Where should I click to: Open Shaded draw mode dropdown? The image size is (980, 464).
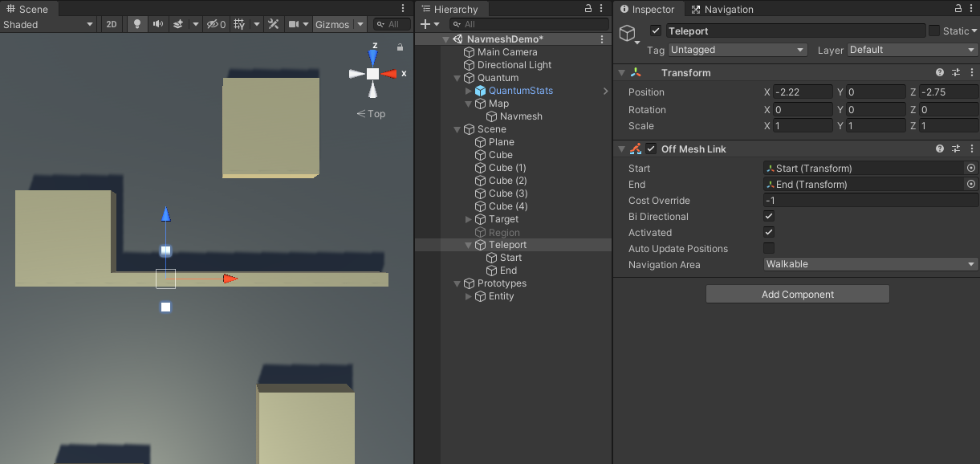[48, 24]
